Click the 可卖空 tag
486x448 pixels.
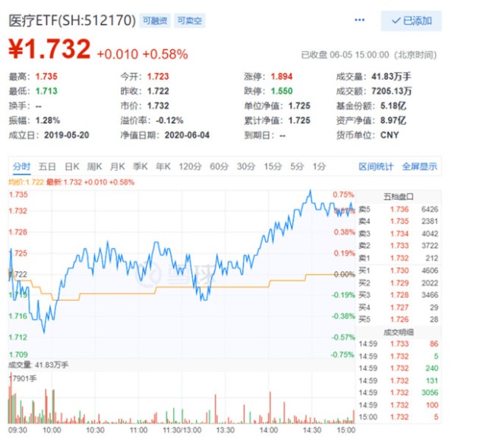188,21
